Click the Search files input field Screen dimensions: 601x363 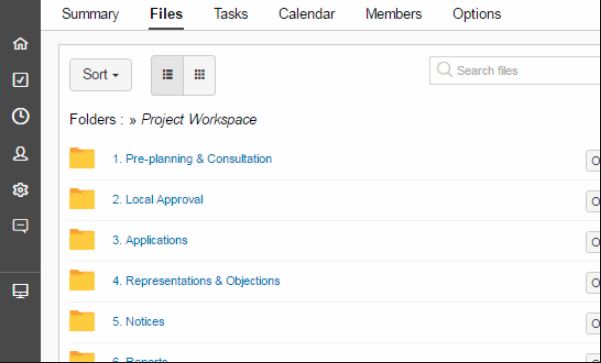click(x=515, y=71)
